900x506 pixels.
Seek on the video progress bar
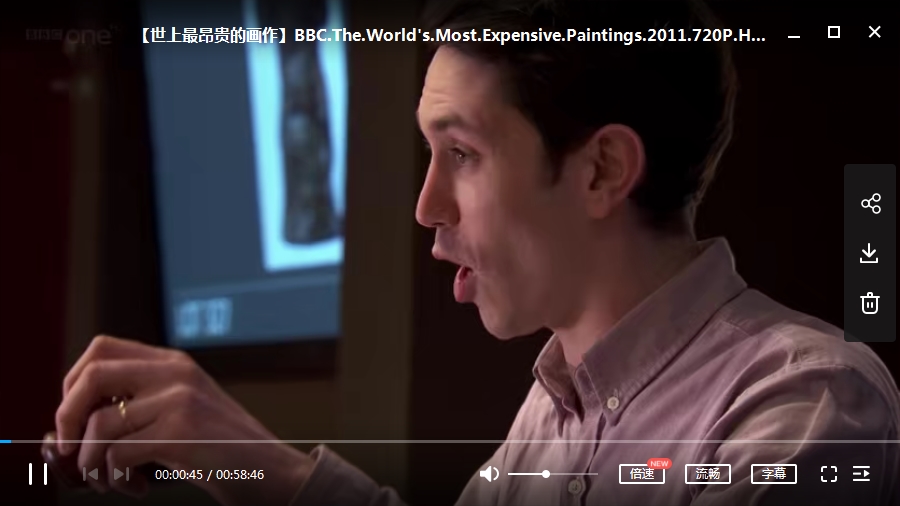coord(450,441)
